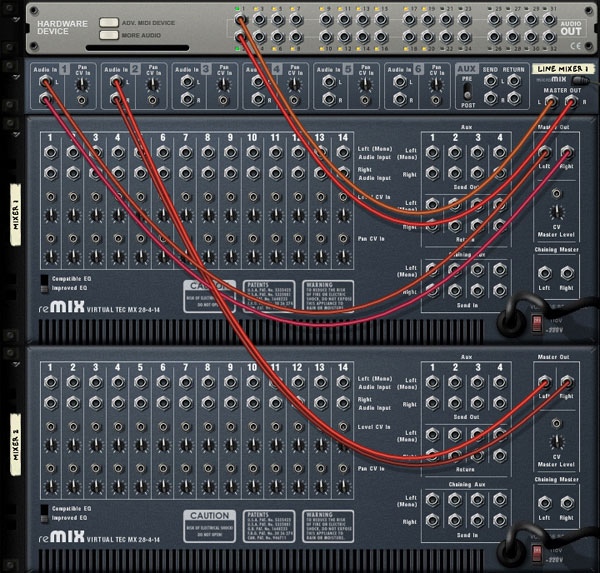Click the MIXER 1 tape label
The height and width of the screenshot is (573, 600).
(x=15, y=215)
